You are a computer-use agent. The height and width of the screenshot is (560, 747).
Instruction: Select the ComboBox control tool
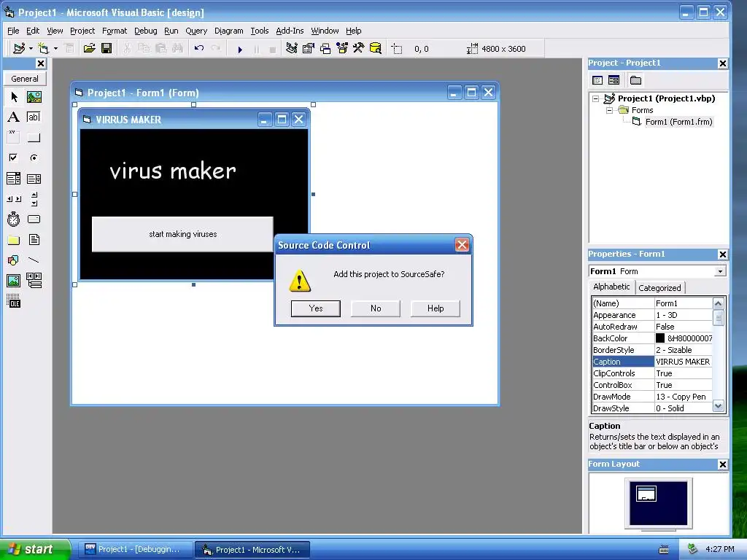pyautogui.click(x=14, y=179)
